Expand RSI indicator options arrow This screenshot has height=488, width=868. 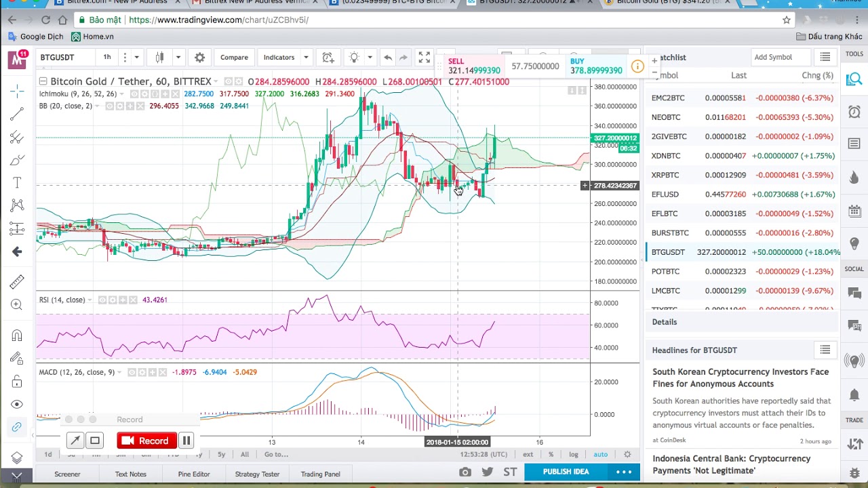point(90,300)
